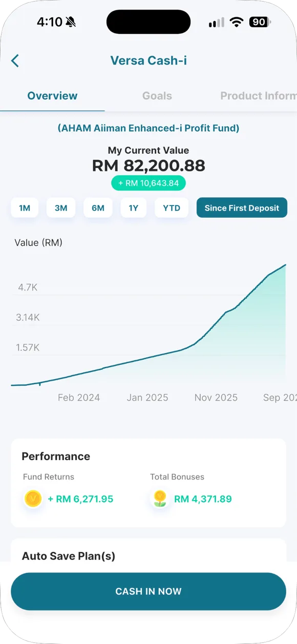Select Since First Deposit range

[242, 208]
